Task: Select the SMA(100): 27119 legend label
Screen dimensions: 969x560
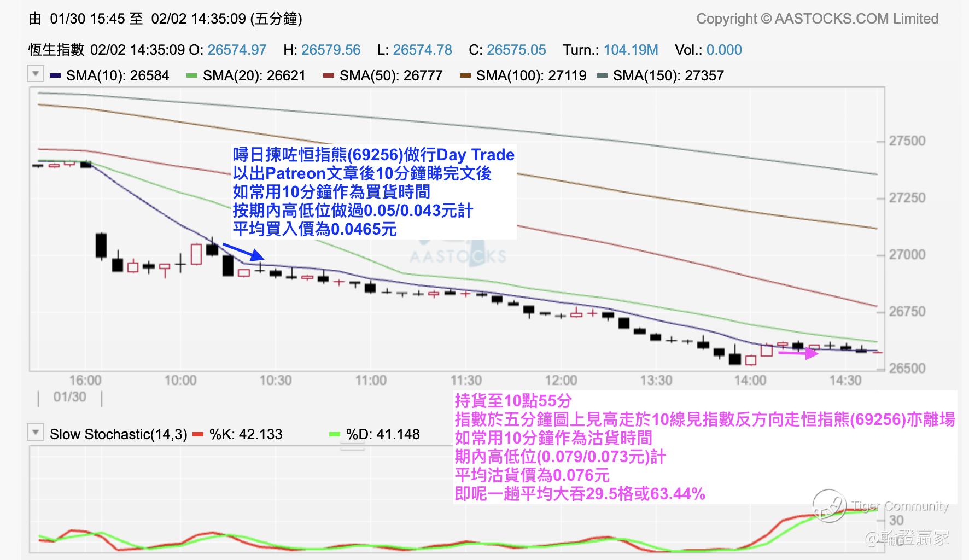Action: coord(532,75)
